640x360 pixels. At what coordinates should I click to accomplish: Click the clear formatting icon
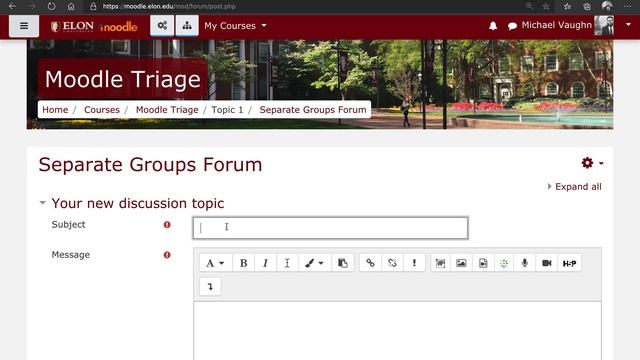click(287, 263)
